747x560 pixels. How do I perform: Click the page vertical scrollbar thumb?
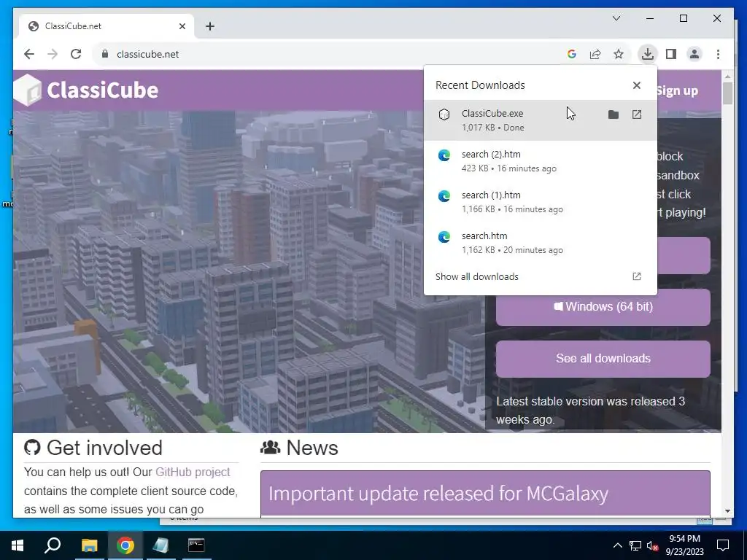[727, 93]
